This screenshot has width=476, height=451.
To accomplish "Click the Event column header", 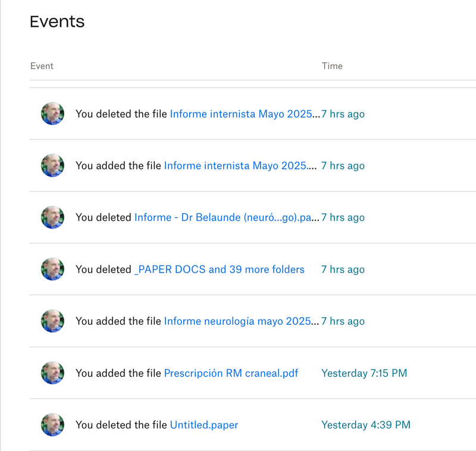I will tap(42, 66).
